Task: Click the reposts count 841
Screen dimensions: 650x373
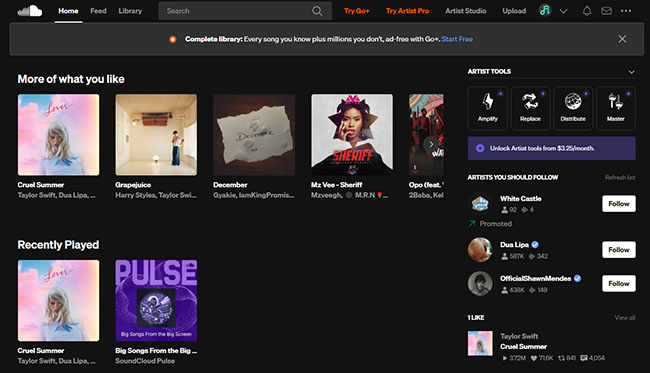Action: (567, 358)
